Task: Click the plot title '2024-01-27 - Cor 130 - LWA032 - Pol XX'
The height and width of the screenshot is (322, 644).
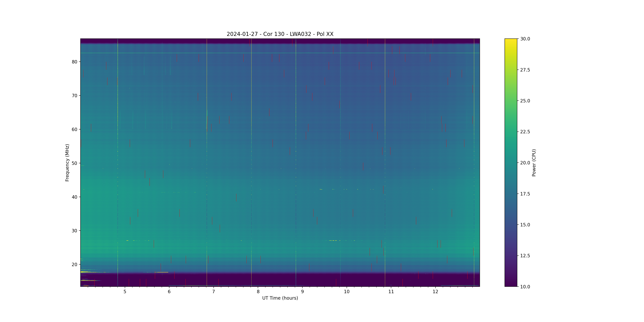Action: point(280,34)
